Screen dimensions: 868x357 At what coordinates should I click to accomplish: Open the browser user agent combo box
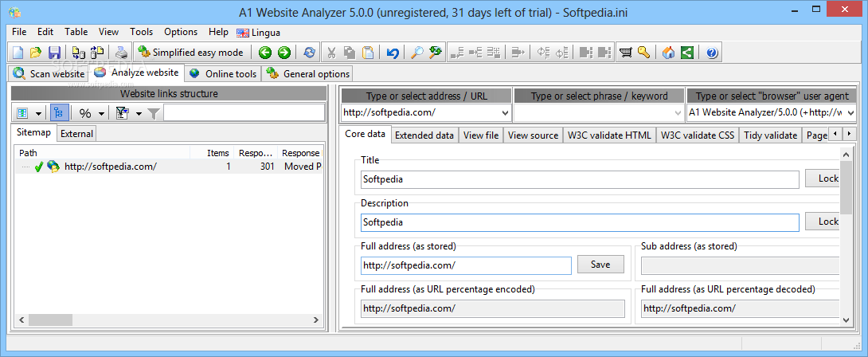click(x=850, y=112)
